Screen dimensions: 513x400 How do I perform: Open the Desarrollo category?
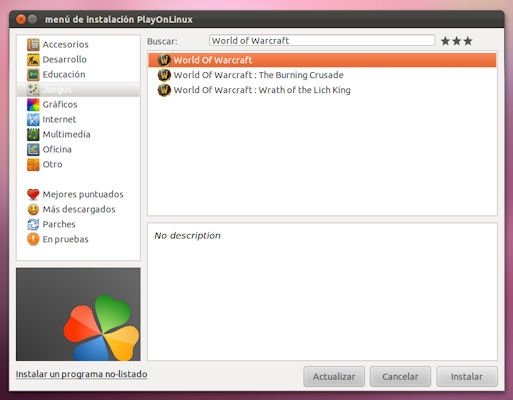point(65,60)
